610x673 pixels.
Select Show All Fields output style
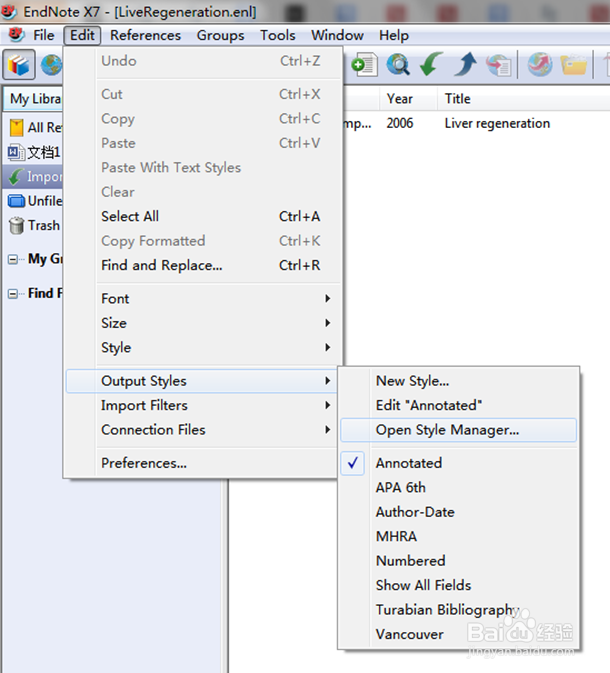[x=458, y=585]
